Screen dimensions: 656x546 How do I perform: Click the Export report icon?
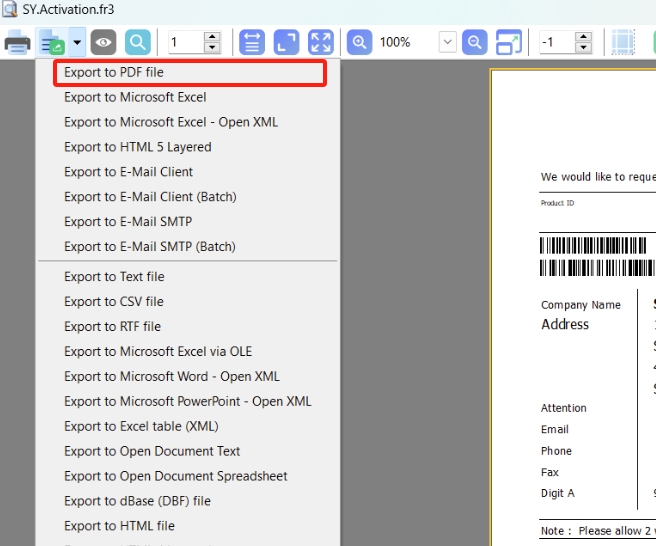click(51, 42)
